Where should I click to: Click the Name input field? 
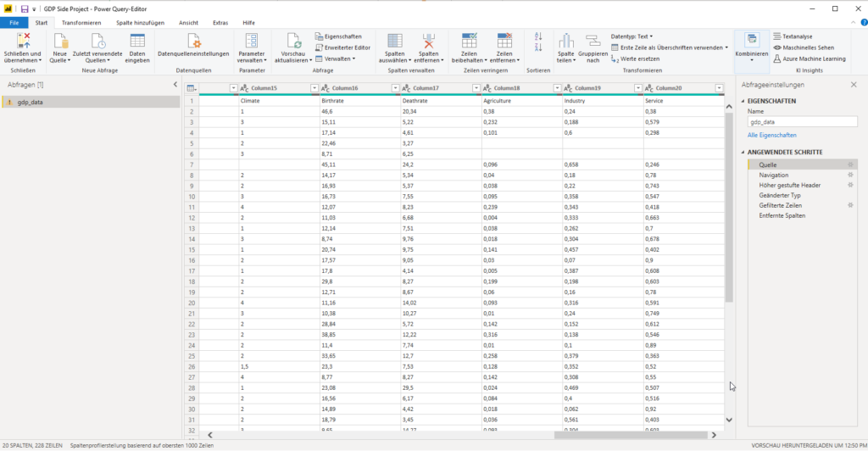click(802, 122)
